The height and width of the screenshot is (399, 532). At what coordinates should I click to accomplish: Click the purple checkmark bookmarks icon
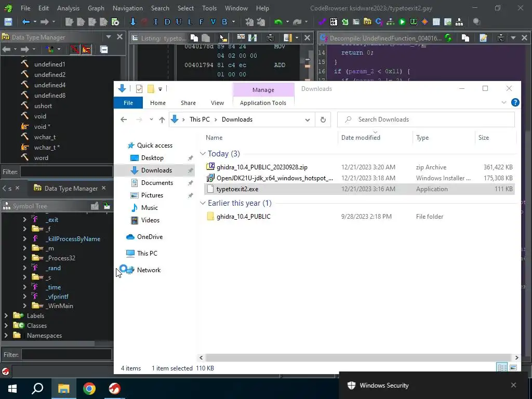point(322,22)
